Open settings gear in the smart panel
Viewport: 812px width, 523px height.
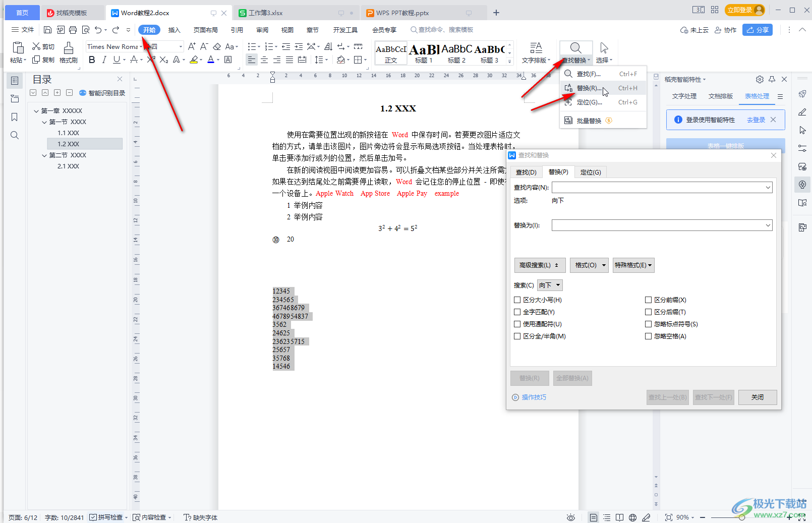coord(760,79)
